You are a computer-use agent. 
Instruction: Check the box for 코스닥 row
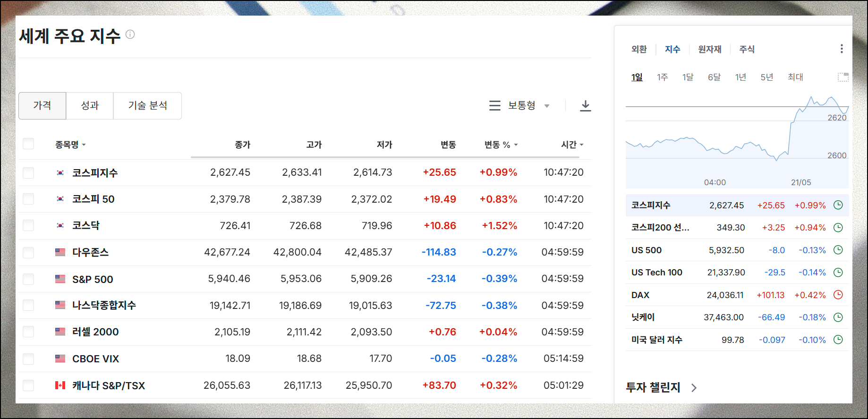point(28,225)
